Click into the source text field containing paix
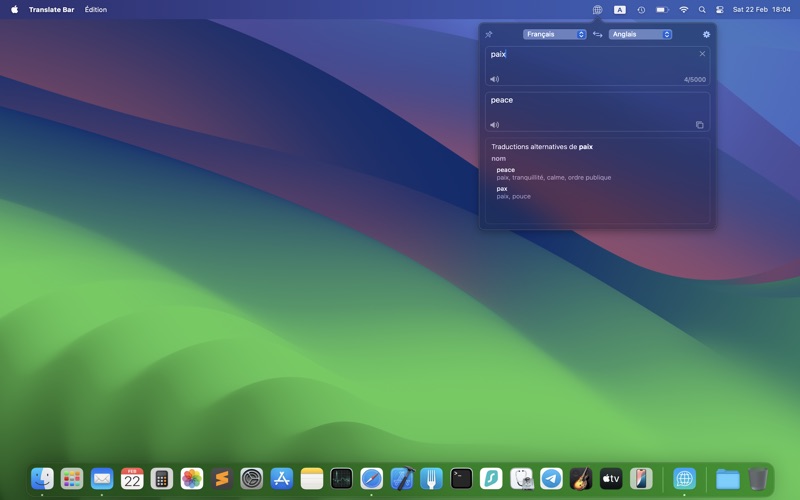The height and width of the screenshot is (500, 800). click(597, 66)
